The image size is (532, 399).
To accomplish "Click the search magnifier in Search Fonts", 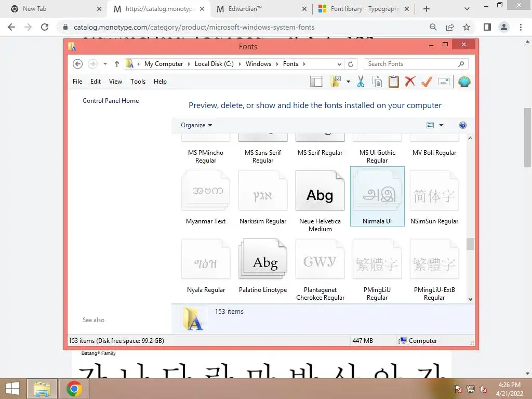I will [x=461, y=64].
